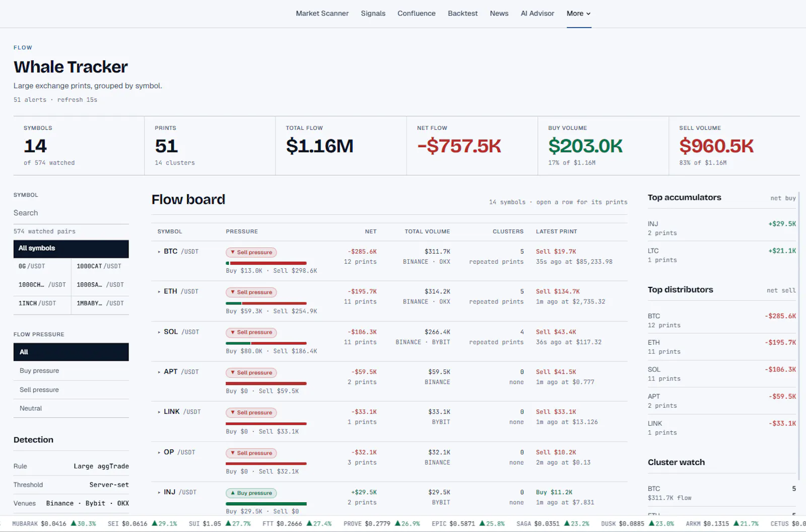Screen dimensions: 806x532
Task: Click the BTC row buy/sell pressure bar
Action: click(x=266, y=263)
